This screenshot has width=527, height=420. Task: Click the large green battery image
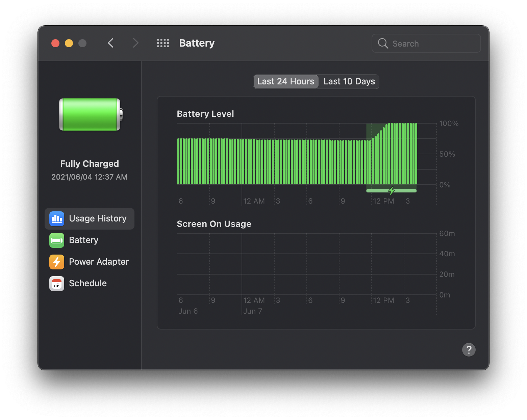point(91,114)
